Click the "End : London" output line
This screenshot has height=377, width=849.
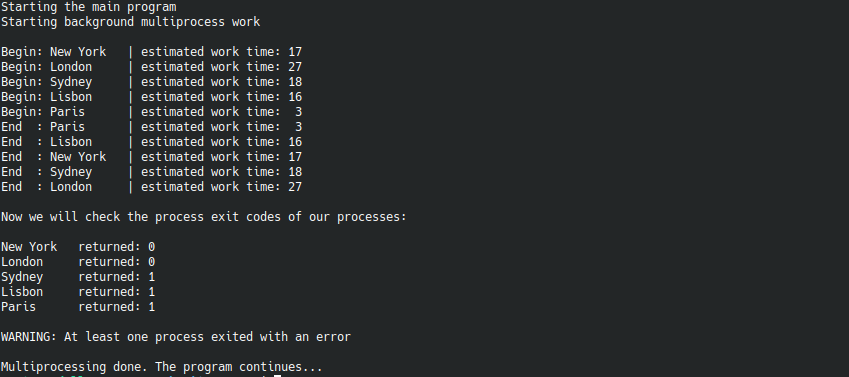[x=152, y=187]
